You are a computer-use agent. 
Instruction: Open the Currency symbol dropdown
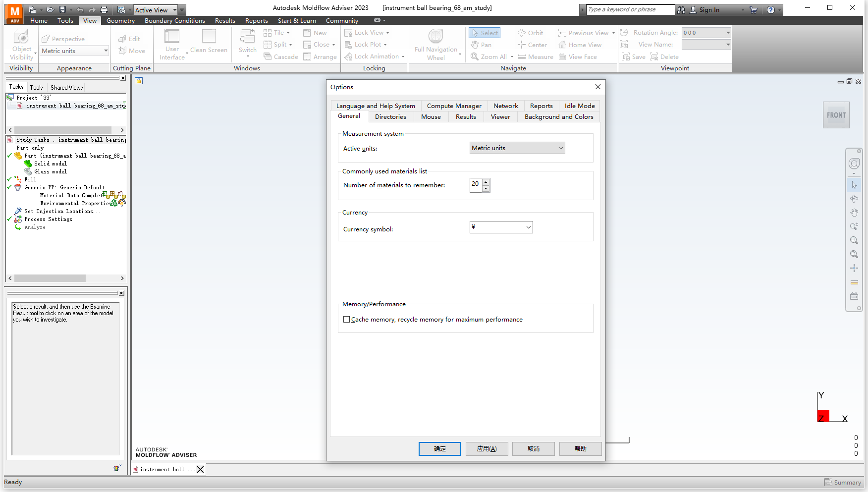(x=501, y=227)
